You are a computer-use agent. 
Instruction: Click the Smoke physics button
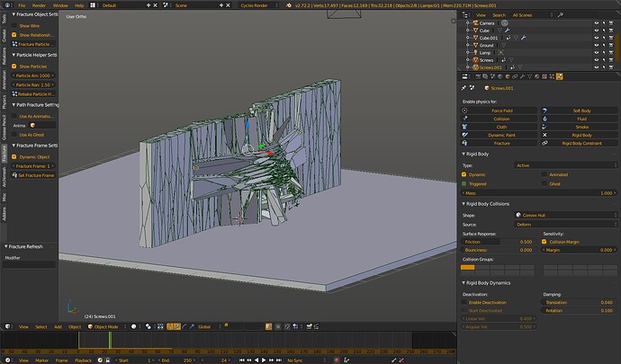click(x=580, y=127)
